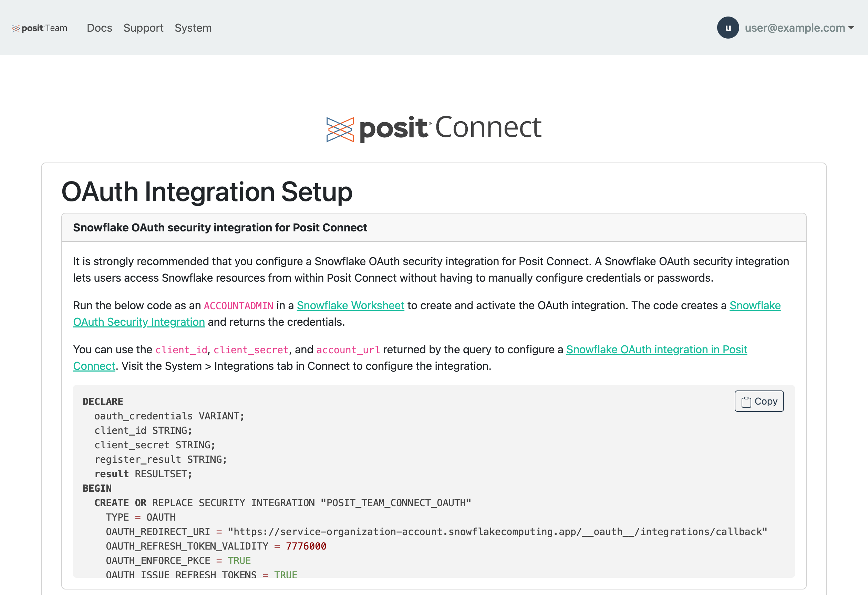Click the client_secret inline code text
The width and height of the screenshot is (868, 595).
(x=251, y=350)
